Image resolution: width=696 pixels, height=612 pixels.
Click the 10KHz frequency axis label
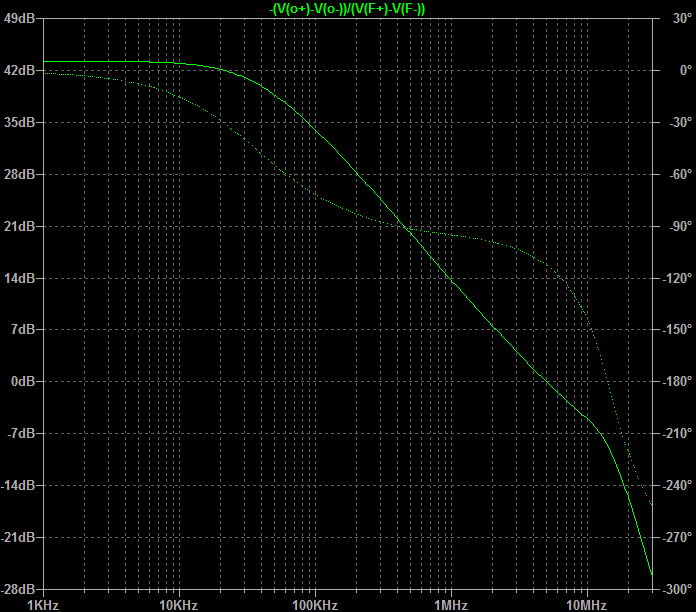pos(178,605)
